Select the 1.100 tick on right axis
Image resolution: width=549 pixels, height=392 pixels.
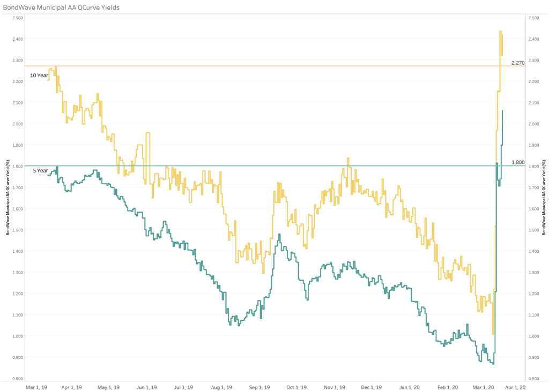click(533, 315)
